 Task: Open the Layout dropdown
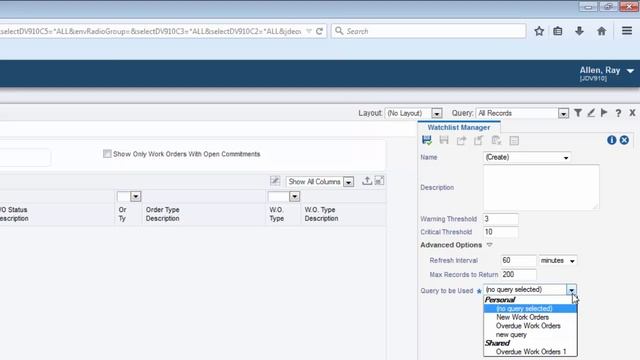click(437, 113)
